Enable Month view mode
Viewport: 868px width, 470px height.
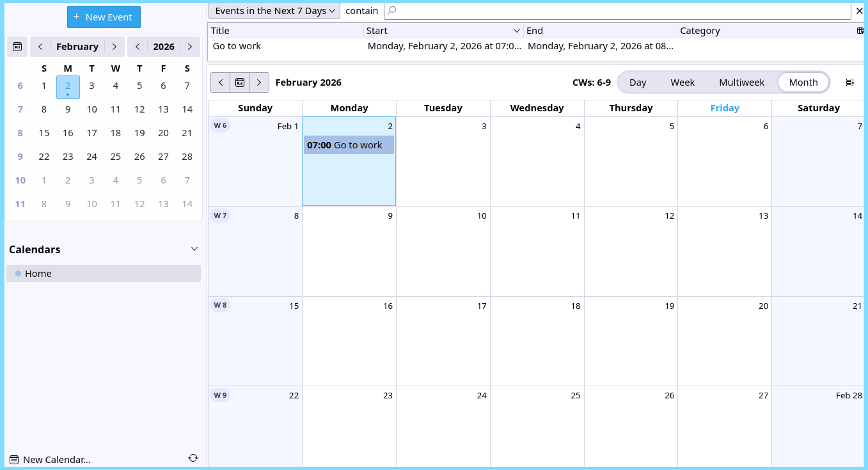tap(803, 82)
